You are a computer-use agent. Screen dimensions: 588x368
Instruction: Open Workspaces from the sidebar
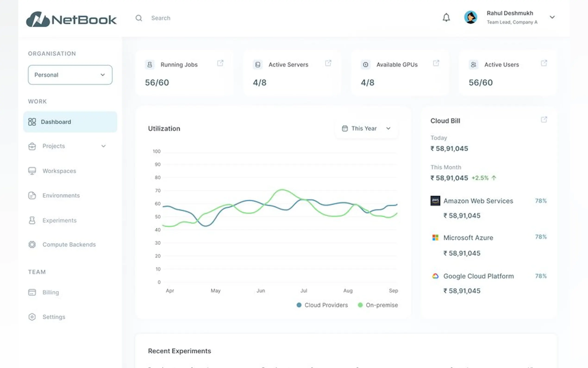(x=59, y=171)
